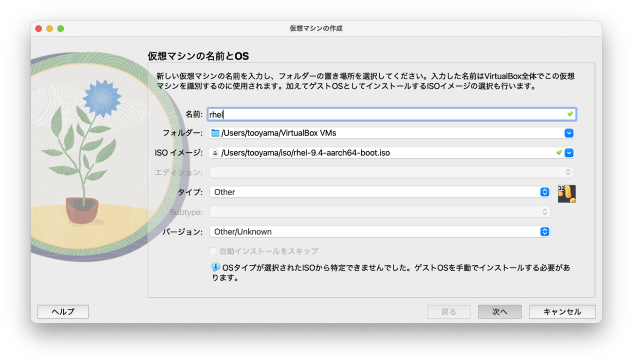Screen dimensions: 633x364
Task: Close the 仮想マシンの作成 window
Action: coord(38,29)
